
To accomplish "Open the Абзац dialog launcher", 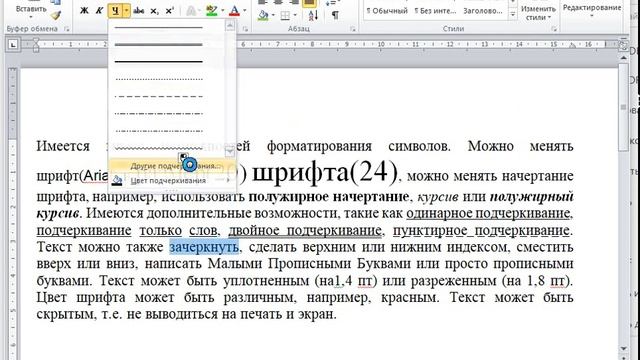I will click(353, 29).
